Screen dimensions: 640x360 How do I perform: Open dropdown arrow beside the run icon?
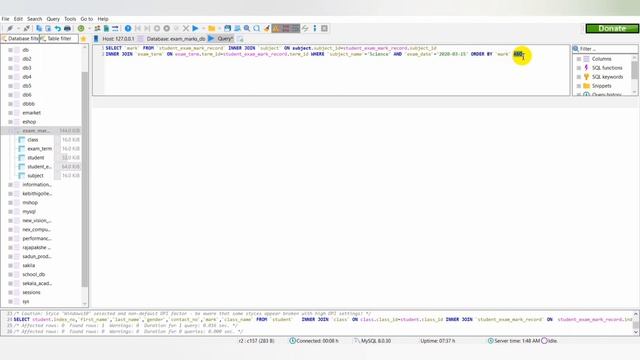(203, 29)
